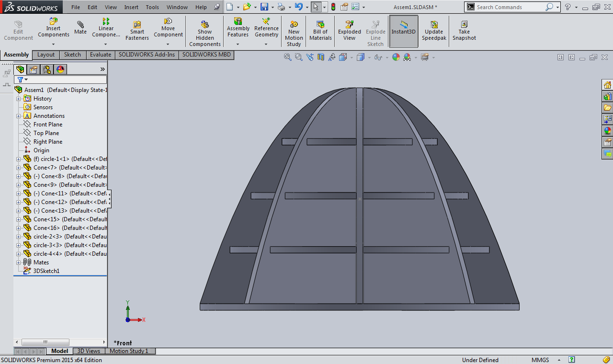Screen dimensions: 613x364
Task: Open the Motion Study 1 tab
Action: point(129,351)
